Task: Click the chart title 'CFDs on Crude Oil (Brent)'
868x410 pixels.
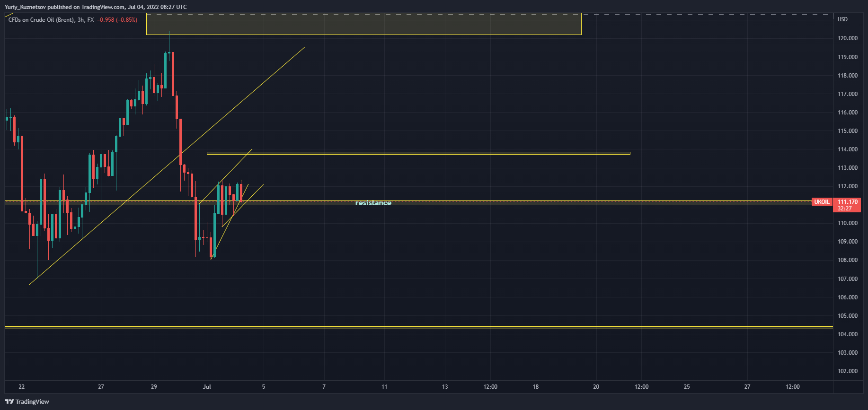Action: click(41, 20)
